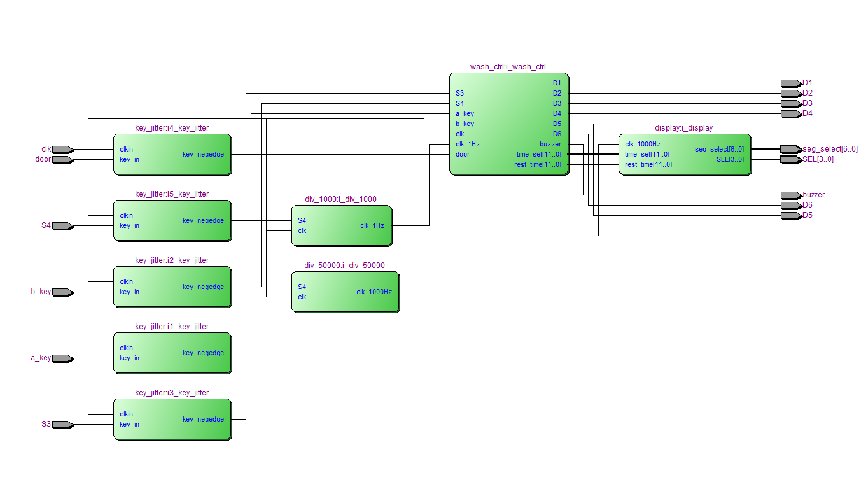Screen dimensions: 868x482
Task: Select the a_key input pin symbol
Action: click(63, 358)
